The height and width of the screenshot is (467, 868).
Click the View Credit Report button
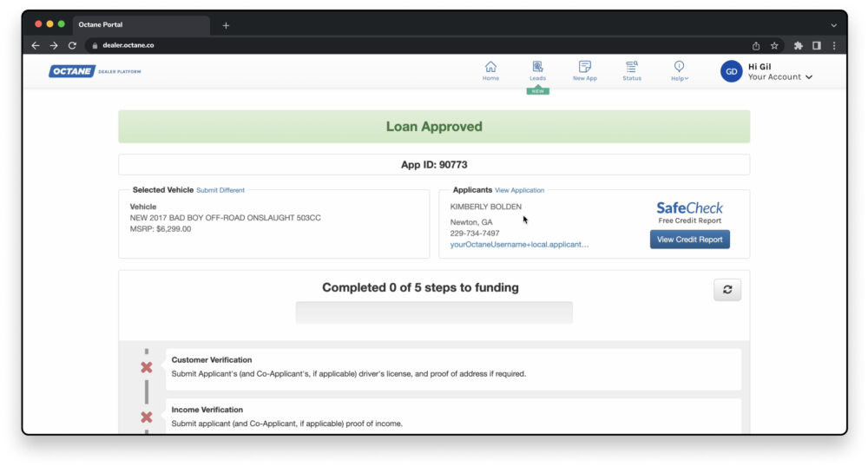click(689, 240)
